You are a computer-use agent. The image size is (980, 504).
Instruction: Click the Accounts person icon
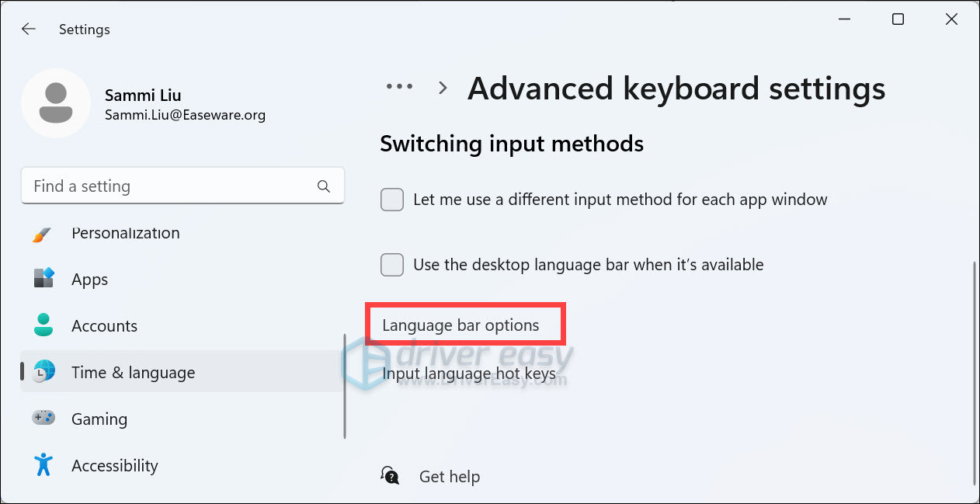point(43,325)
